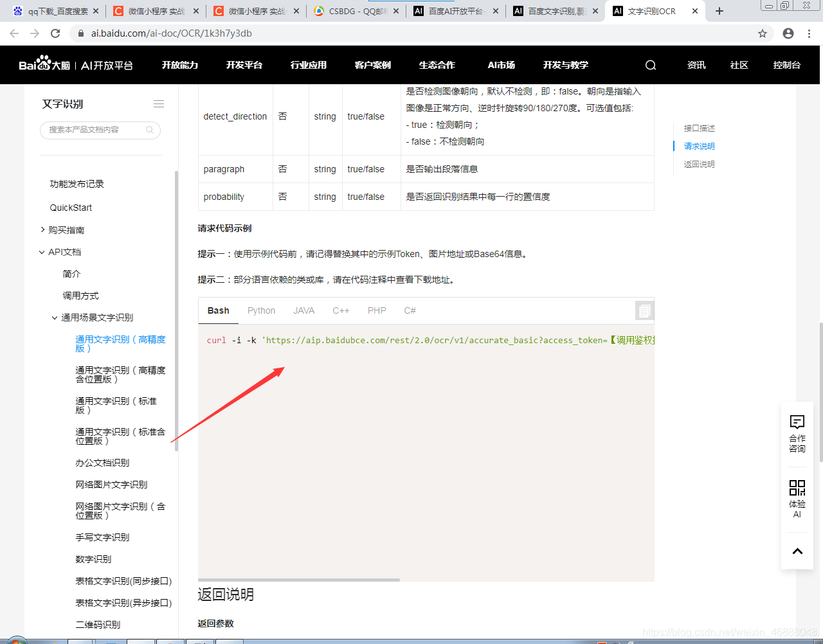Open a new browser tab

(x=719, y=11)
